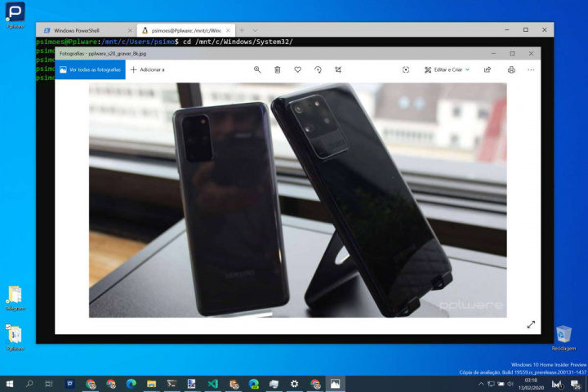Select the psimoes@Pplware terminal tab

point(184,30)
